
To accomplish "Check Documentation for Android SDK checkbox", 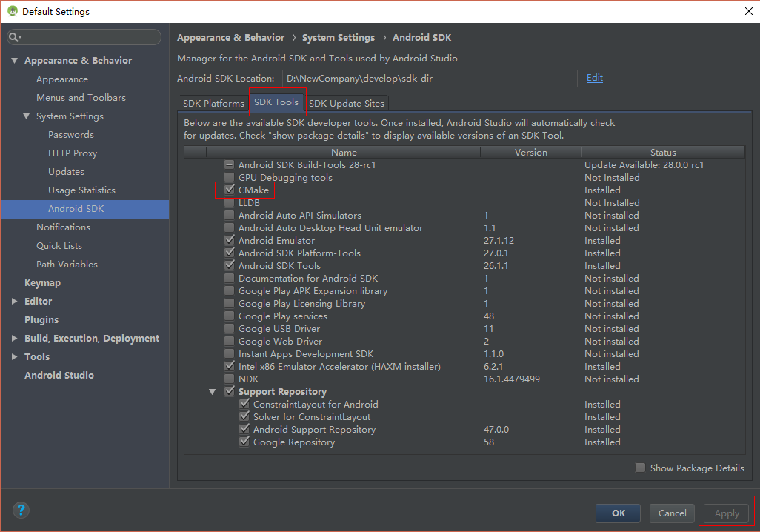I will [230, 278].
